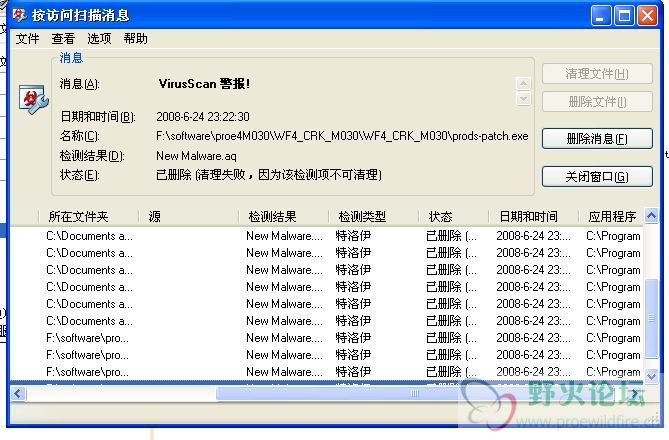The image size is (669, 440).
Task: Open the 查看 menu
Action: point(63,39)
